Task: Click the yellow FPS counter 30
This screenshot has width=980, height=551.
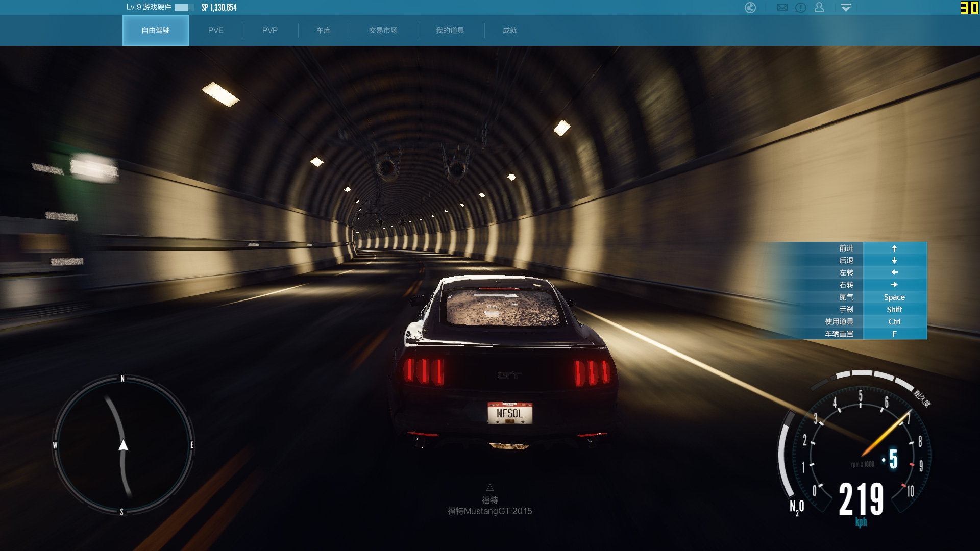Action: pos(969,8)
